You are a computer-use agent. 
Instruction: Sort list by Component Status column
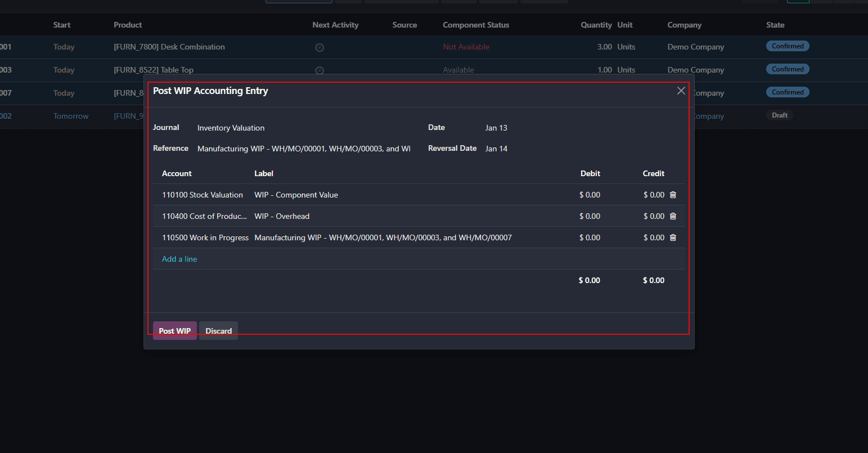tap(476, 25)
